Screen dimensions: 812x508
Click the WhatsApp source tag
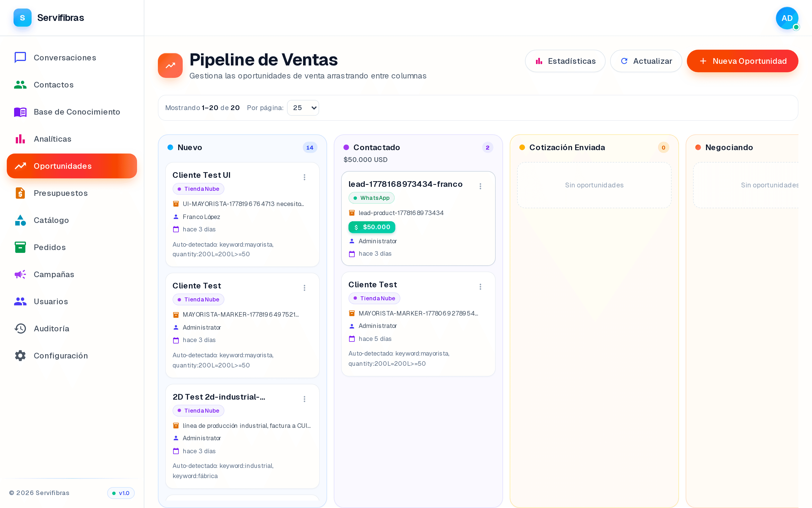(371, 198)
